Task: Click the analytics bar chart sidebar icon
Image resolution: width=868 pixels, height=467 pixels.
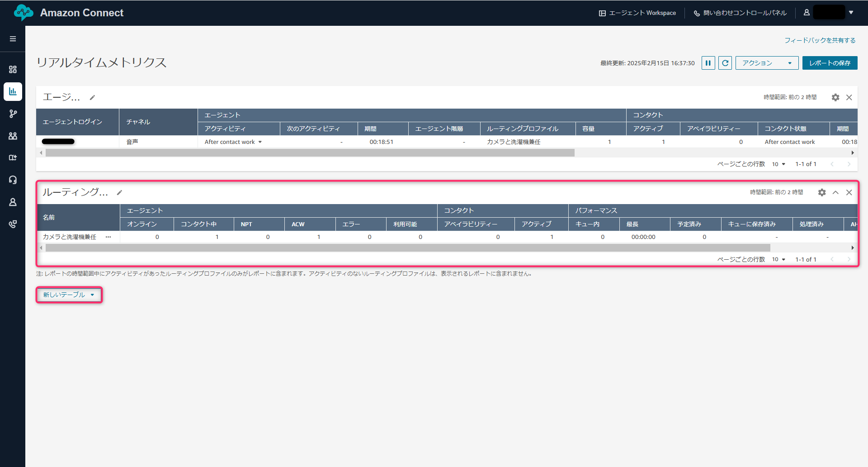Action: [13, 91]
